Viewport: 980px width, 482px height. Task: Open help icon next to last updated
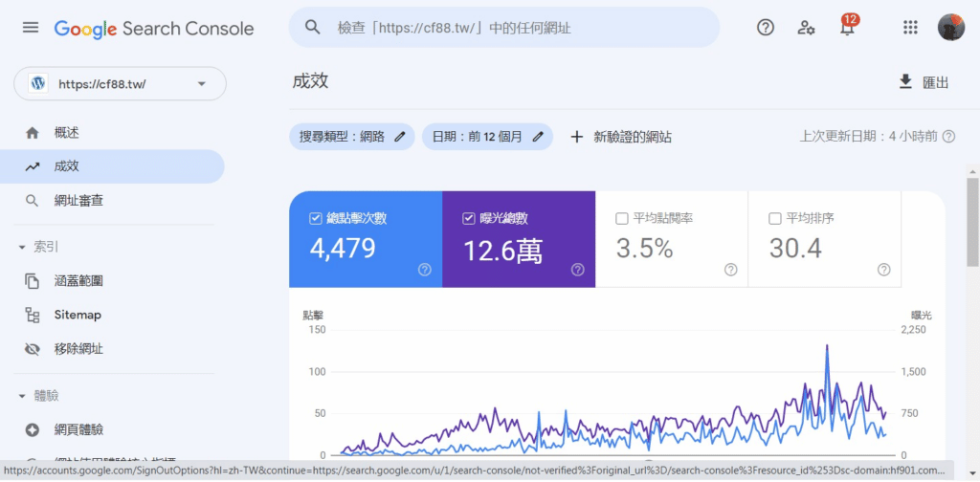coord(948,137)
